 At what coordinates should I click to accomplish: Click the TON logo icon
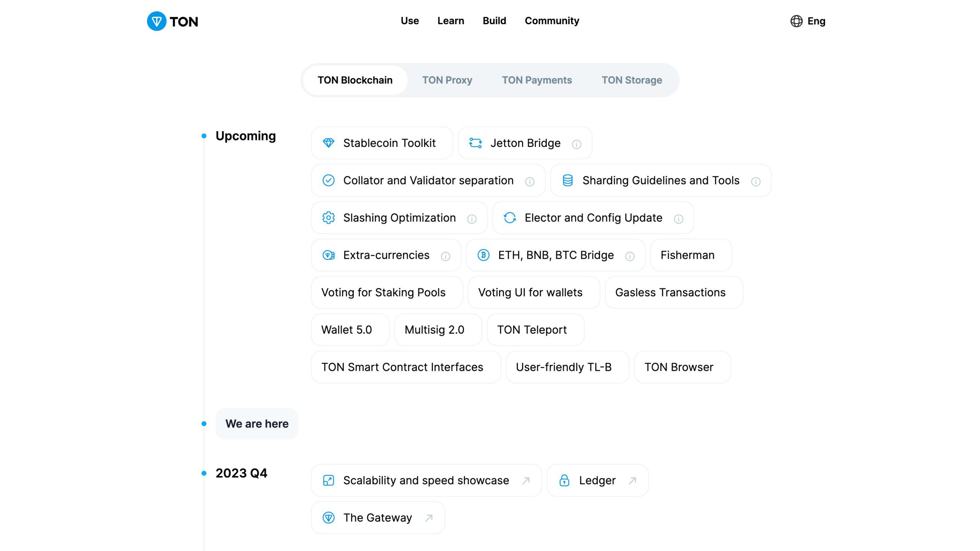coord(157,21)
